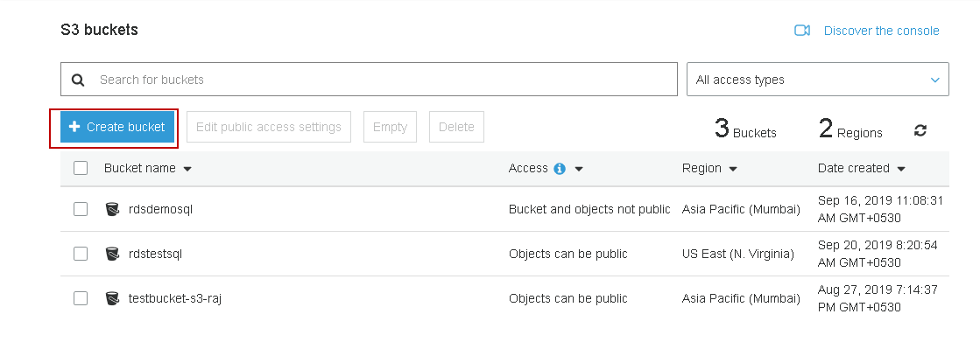Open the Discover the console link
This screenshot has height=356, width=980.
coord(881,31)
